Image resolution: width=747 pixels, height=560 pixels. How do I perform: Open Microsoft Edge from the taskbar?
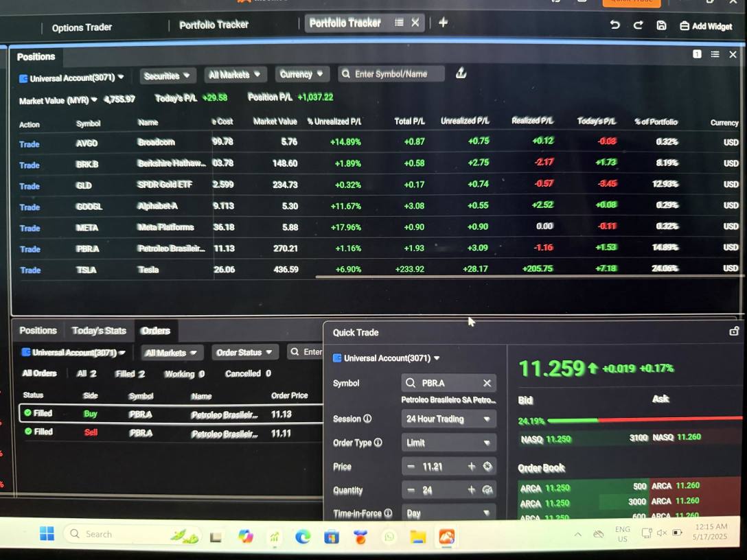(303, 537)
